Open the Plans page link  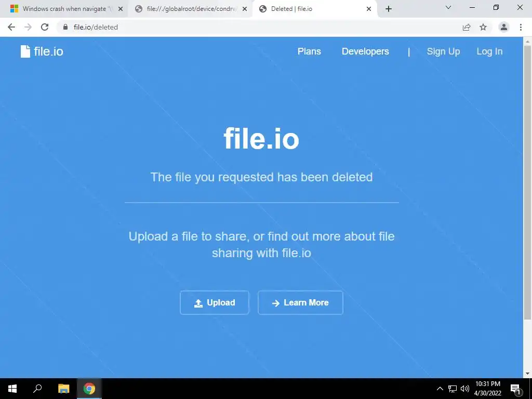point(309,51)
